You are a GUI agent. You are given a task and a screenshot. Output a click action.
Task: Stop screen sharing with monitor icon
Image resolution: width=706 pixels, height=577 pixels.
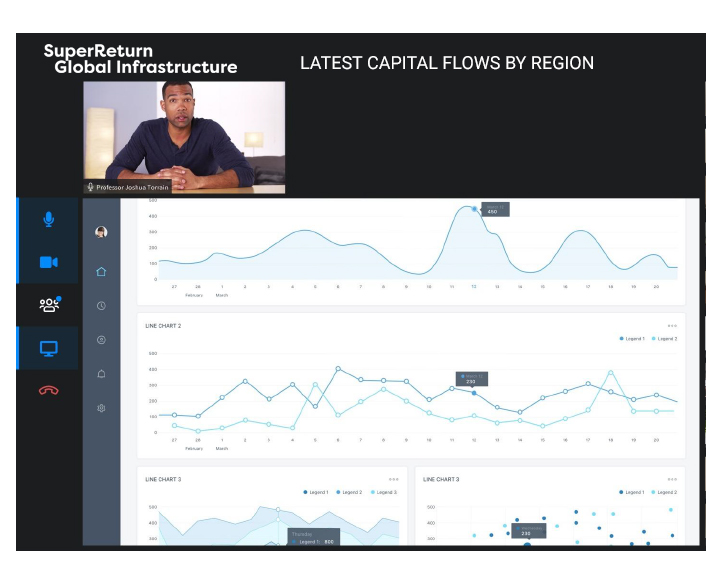pyautogui.click(x=48, y=348)
